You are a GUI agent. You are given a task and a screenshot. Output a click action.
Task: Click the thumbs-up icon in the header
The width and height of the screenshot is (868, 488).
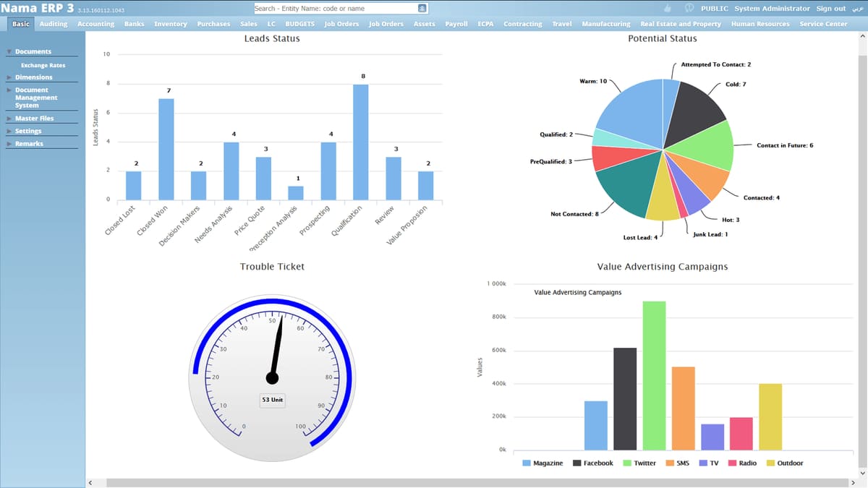[668, 8]
